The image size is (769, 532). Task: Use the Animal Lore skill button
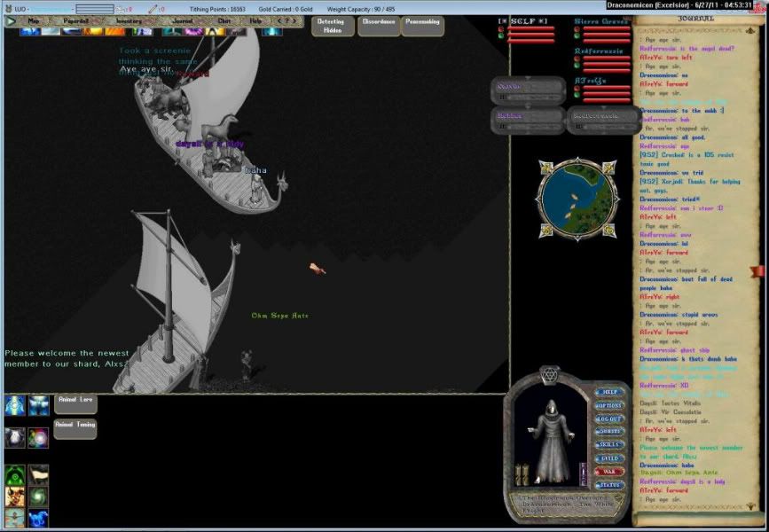[x=75, y=404]
